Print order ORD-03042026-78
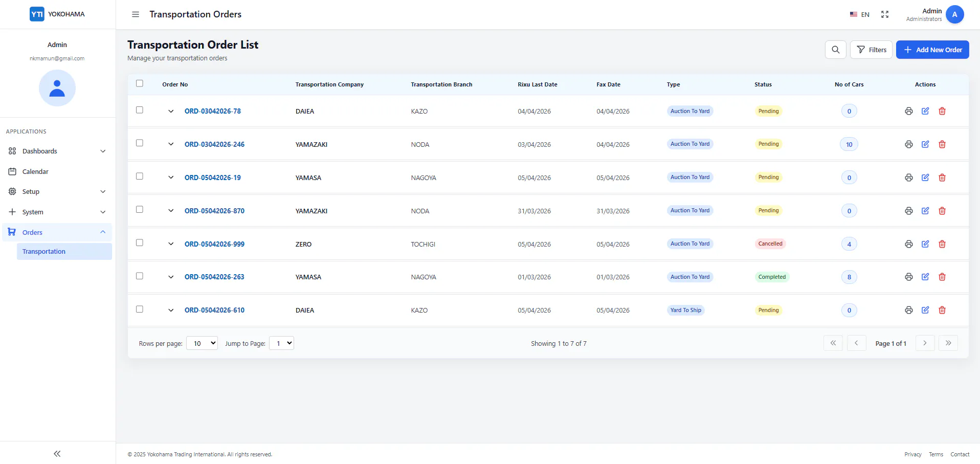 coord(908,111)
